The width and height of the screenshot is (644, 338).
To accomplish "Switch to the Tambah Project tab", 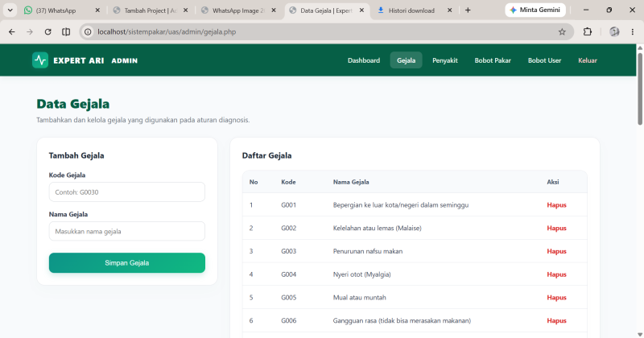I will pyautogui.click(x=150, y=10).
